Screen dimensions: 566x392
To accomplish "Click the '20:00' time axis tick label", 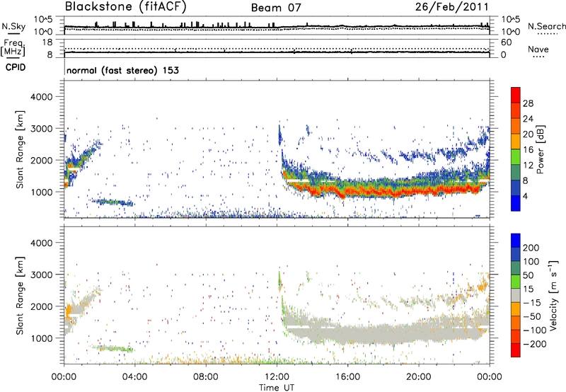I will [x=419, y=377].
